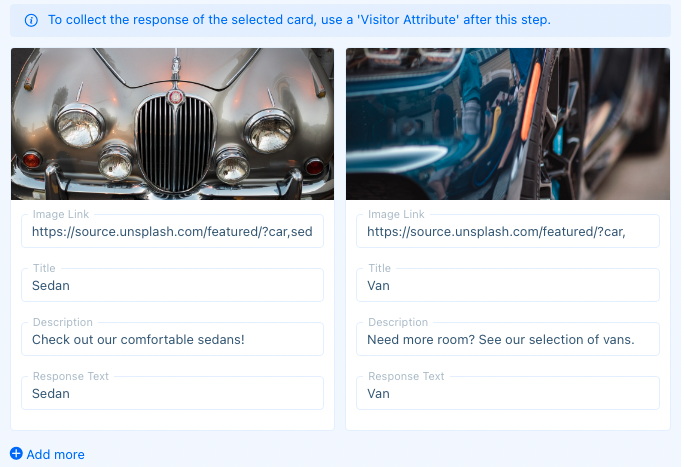685x467 pixels.
Task: Select the Van card blue car image
Action: pyautogui.click(x=508, y=124)
